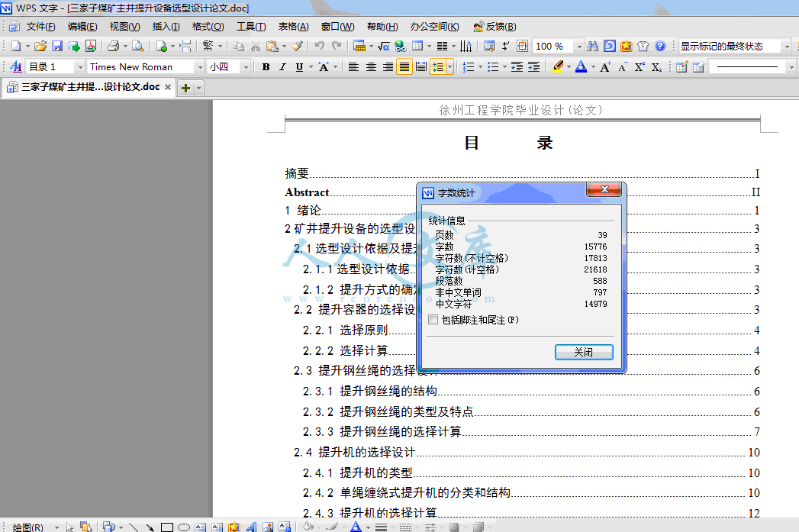
Task: Click the New document icon
Action: click(x=16, y=47)
